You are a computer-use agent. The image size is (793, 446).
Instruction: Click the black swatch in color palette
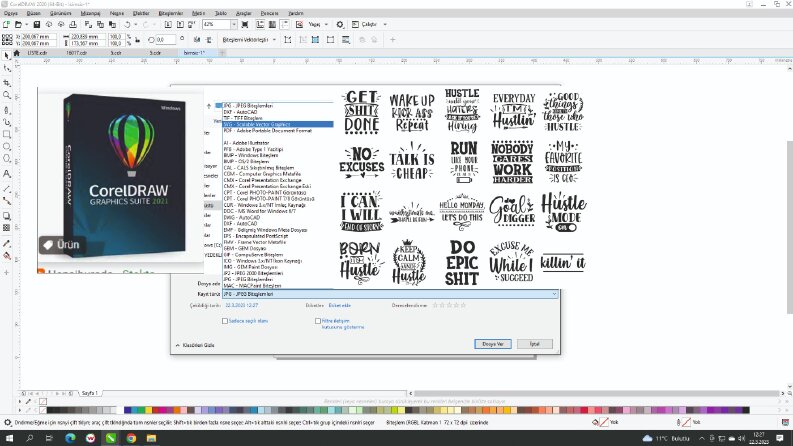50,410
